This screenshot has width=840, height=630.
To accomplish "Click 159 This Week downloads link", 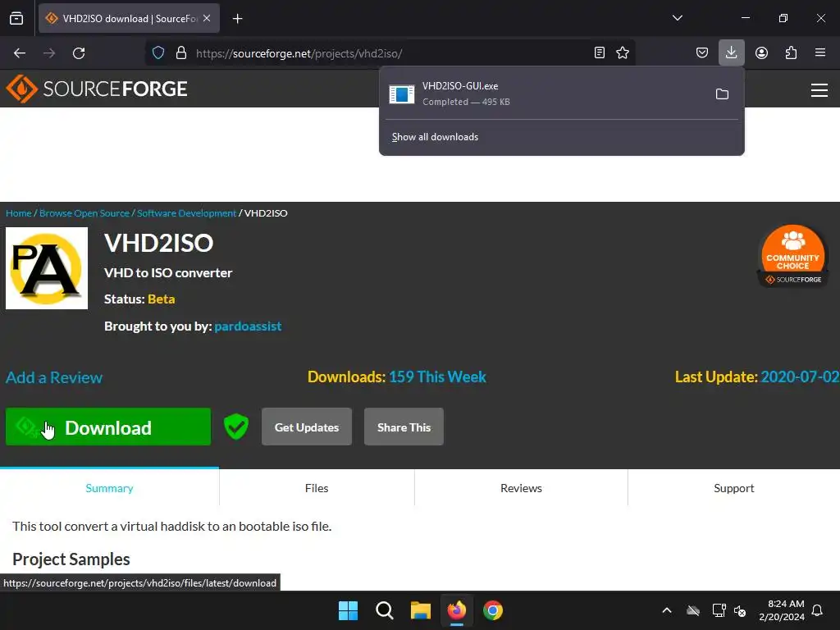I will click(438, 377).
